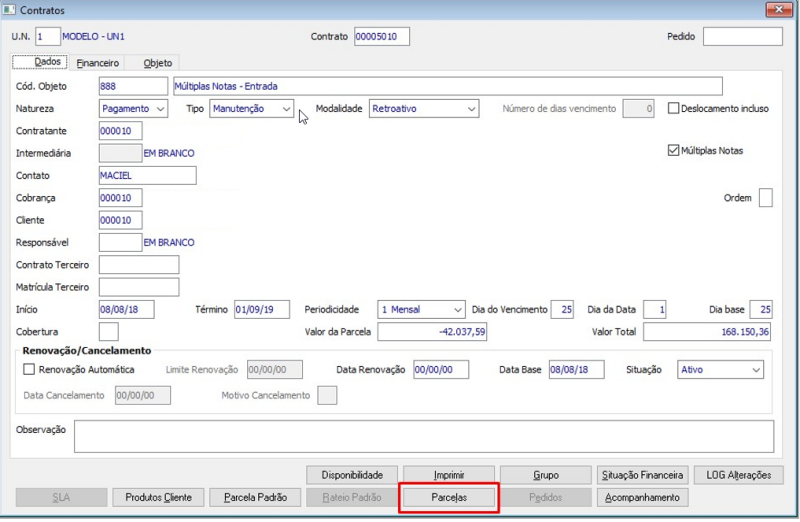
Task: Open the Grupo button
Action: pos(546,475)
